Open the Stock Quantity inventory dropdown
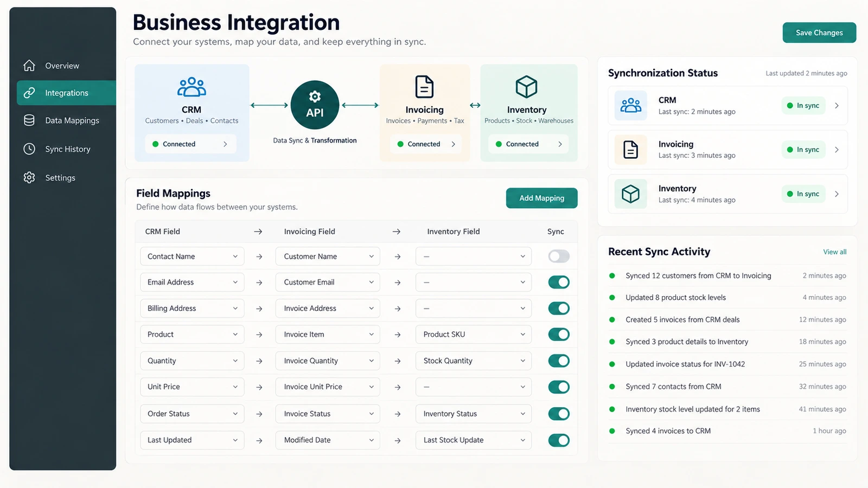 tap(474, 361)
